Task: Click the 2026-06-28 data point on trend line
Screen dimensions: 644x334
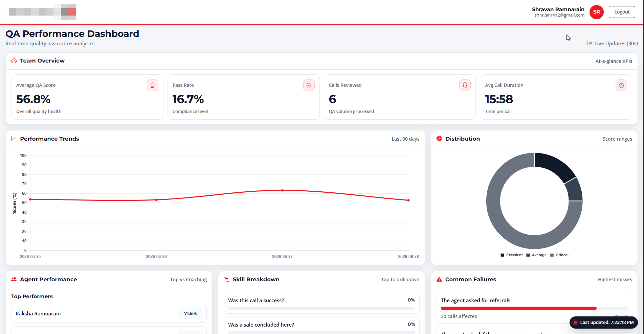Action: pyautogui.click(x=408, y=200)
